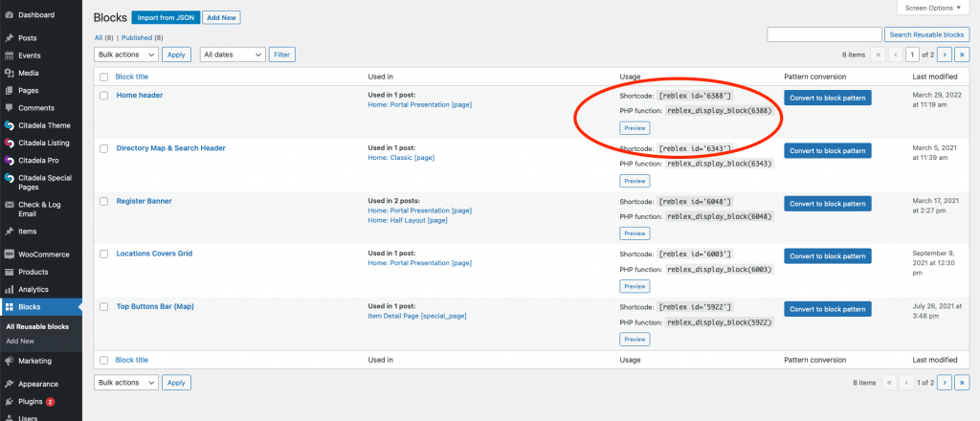The width and height of the screenshot is (980, 421).
Task: Open Check & Log Email envelope icon
Action: pyautogui.click(x=10, y=205)
